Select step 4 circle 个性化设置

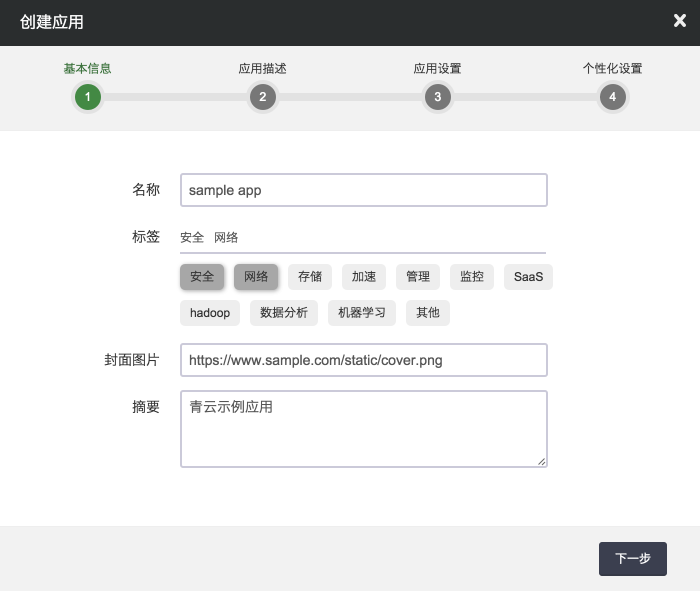(x=612, y=97)
